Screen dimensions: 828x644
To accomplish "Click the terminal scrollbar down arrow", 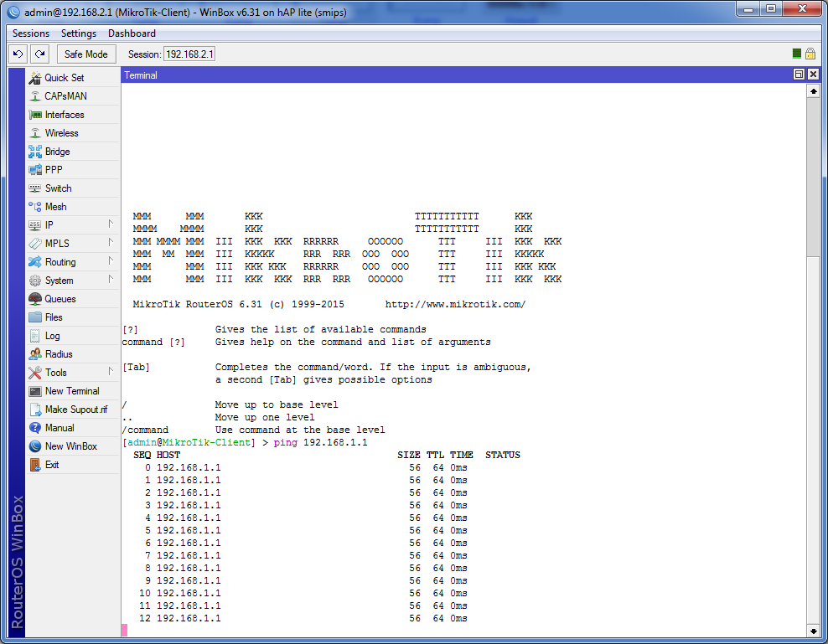I will 813,631.
